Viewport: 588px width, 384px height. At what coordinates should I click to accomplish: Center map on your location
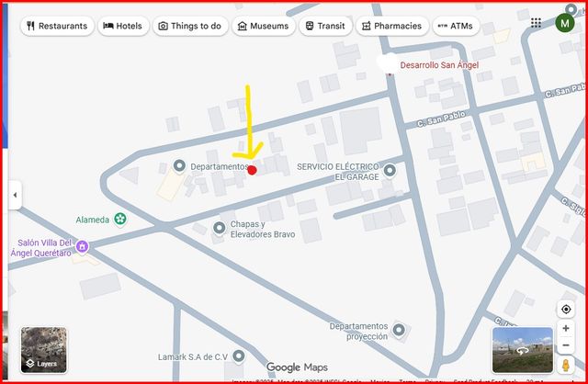tap(566, 310)
